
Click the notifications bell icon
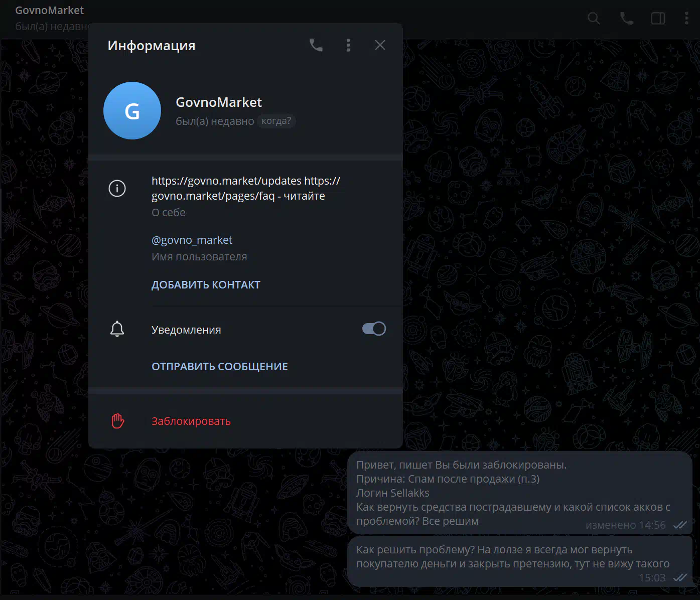tap(117, 329)
